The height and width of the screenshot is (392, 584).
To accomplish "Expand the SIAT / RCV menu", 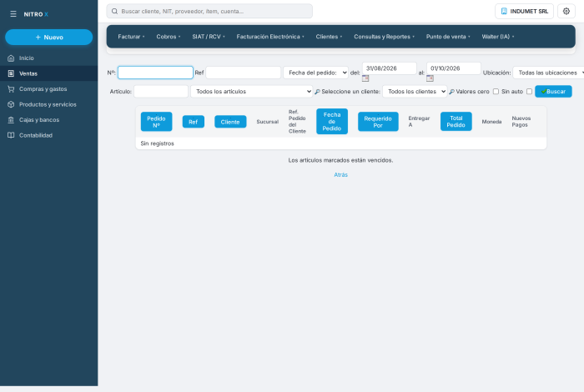I will [x=209, y=37].
